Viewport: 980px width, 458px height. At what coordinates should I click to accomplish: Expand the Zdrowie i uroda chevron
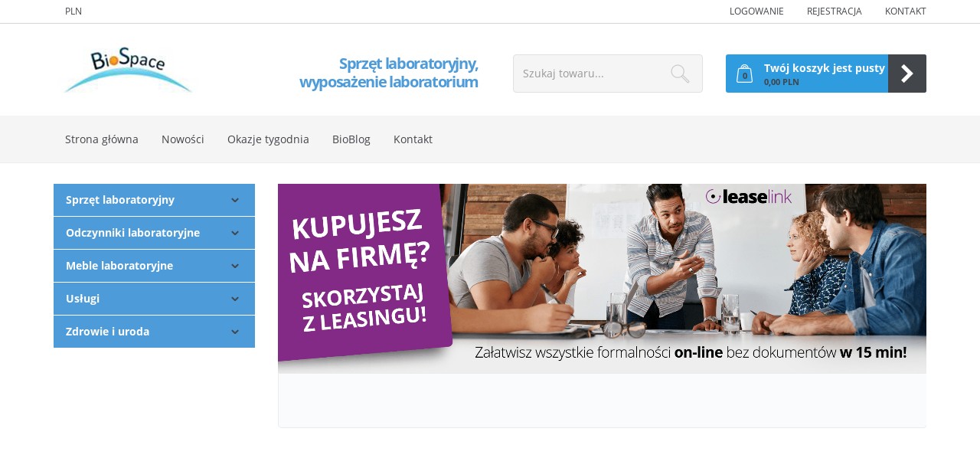[235, 332]
